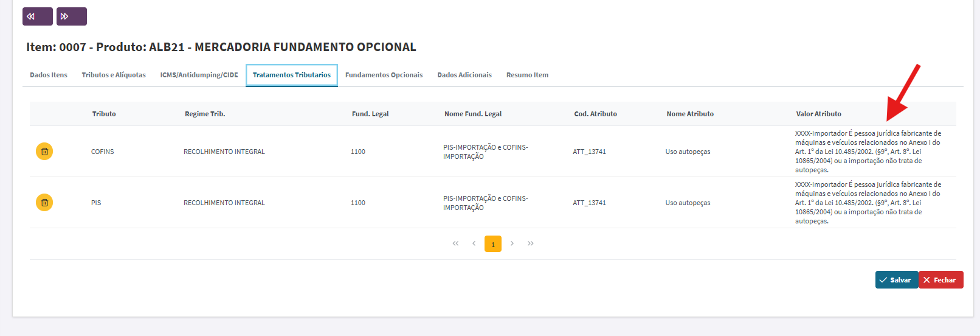Select the Tratamentos Tributarios tab
This screenshot has height=336, width=980.
tap(292, 75)
